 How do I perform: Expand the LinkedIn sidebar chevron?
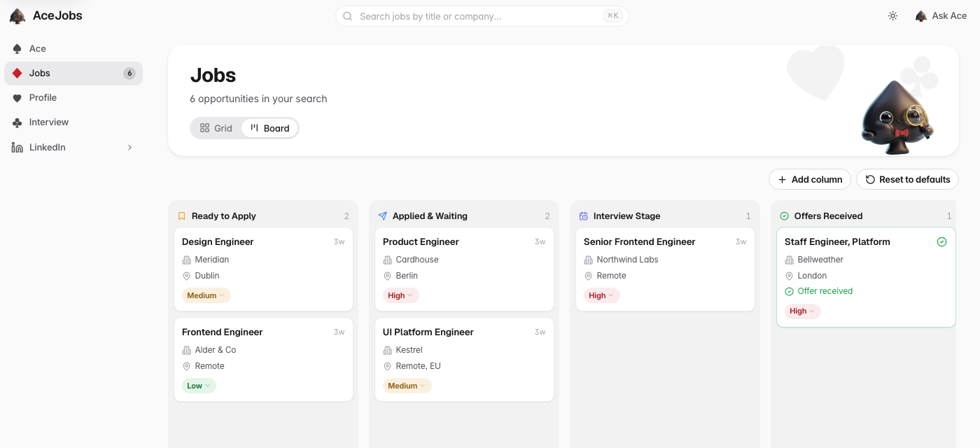[129, 147]
